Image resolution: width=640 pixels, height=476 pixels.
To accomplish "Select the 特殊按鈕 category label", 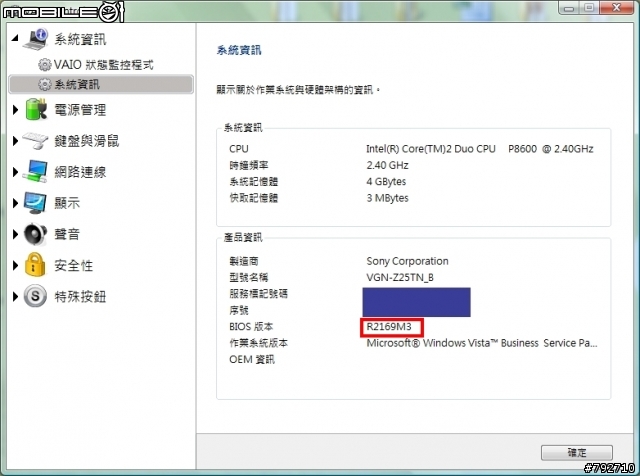I will pyautogui.click(x=80, y=296).
